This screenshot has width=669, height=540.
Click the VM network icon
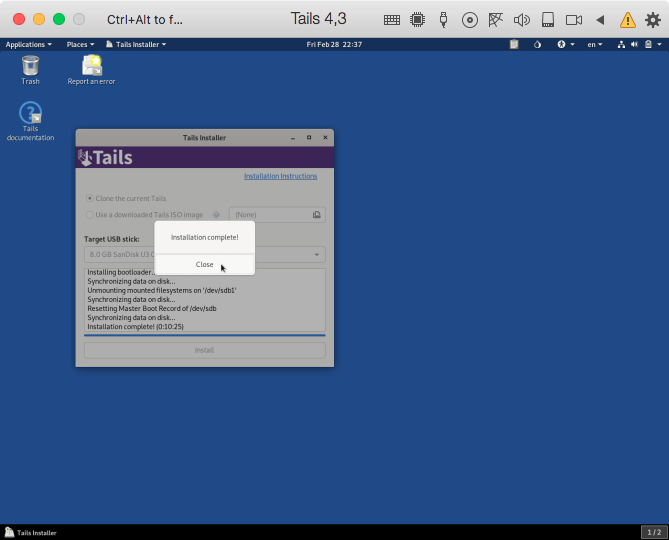495,20
